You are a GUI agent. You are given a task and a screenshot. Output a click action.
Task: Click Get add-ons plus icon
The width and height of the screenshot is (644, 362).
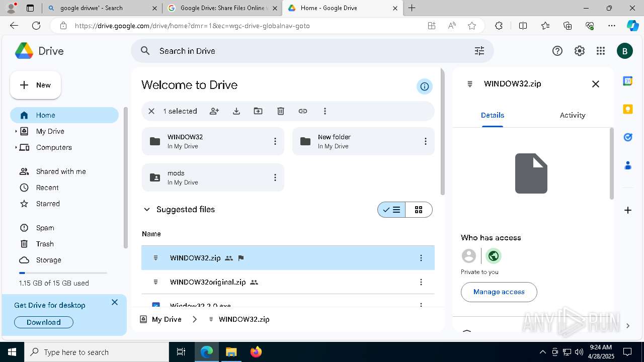click(628, 210)
